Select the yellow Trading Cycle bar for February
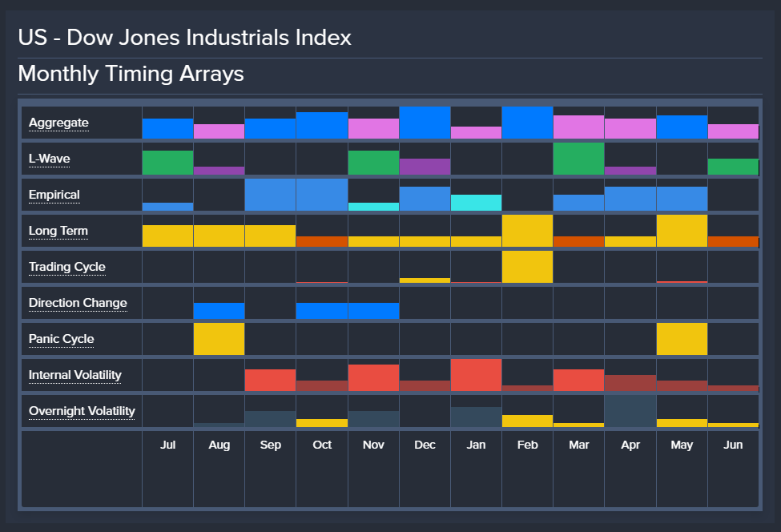This screenshot has width=781, height=532. tap(527, 267)
